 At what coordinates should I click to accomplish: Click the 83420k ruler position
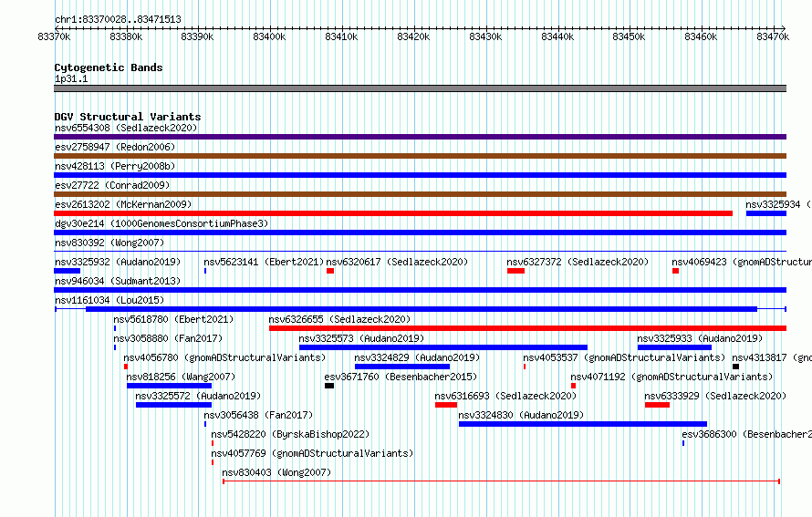[413, 36]
